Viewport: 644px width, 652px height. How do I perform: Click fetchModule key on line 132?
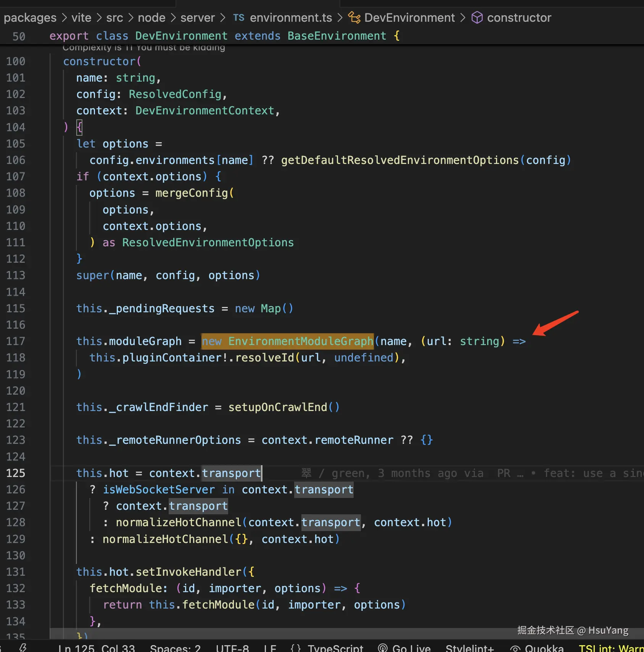(x=126, y=588)
